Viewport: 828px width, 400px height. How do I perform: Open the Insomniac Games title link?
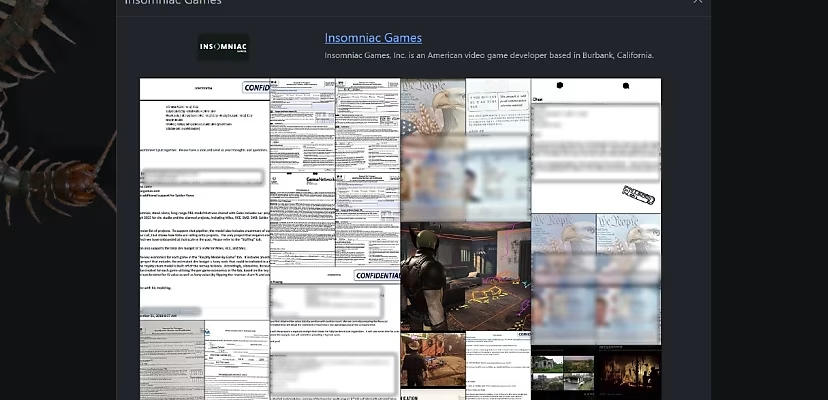point(373,38)
